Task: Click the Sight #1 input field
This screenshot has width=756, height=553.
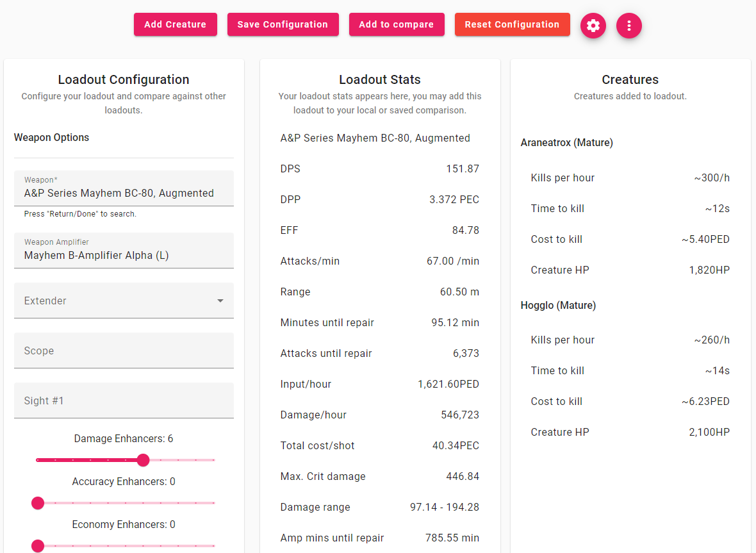Action: (x=124, y=400)
